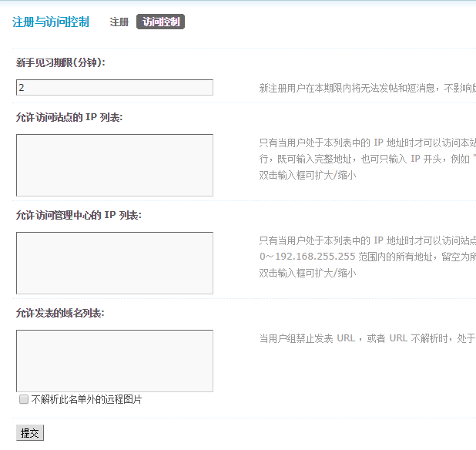Image resolution: width=476 pixels, height=450 pixels.
Task: Click the 提交 button
Action: (x=30, y=433)
